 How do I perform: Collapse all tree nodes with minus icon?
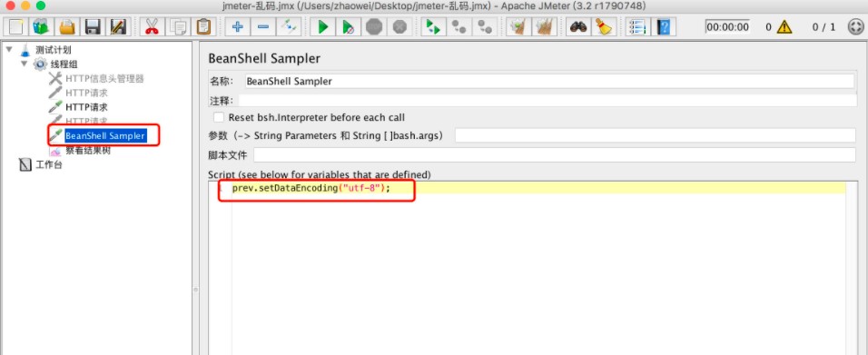[263, 26]
